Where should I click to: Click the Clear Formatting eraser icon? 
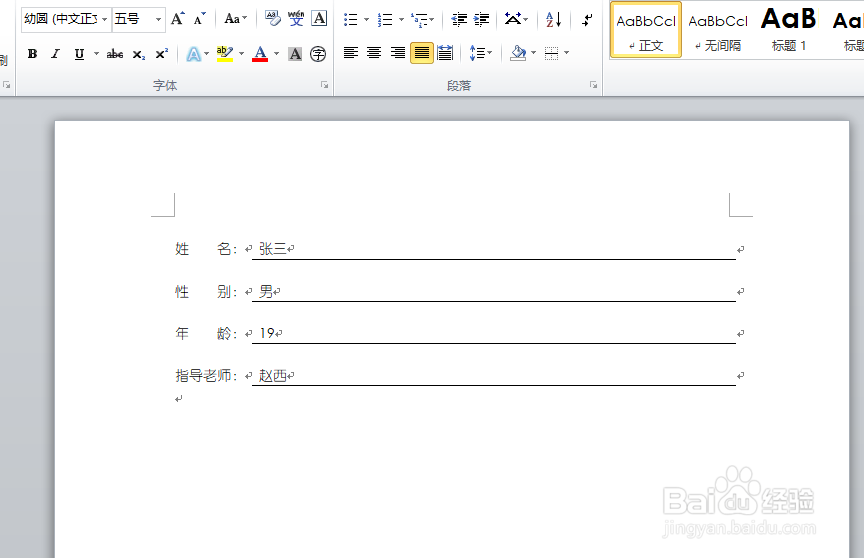(272, 19)
